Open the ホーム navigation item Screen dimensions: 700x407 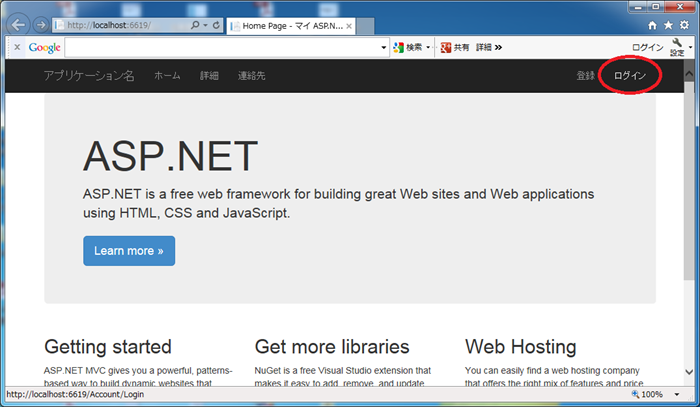(x=167, y=75)
